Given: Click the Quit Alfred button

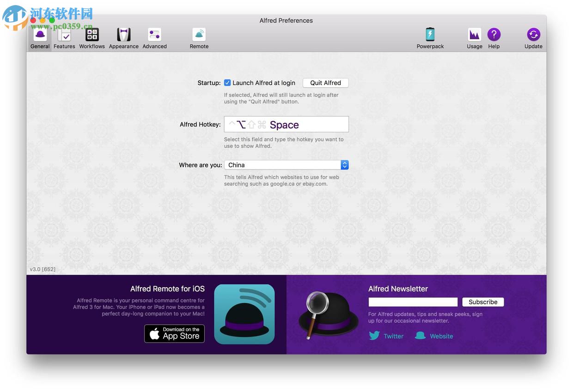Looking at the screenshot, I should [326, 83].
